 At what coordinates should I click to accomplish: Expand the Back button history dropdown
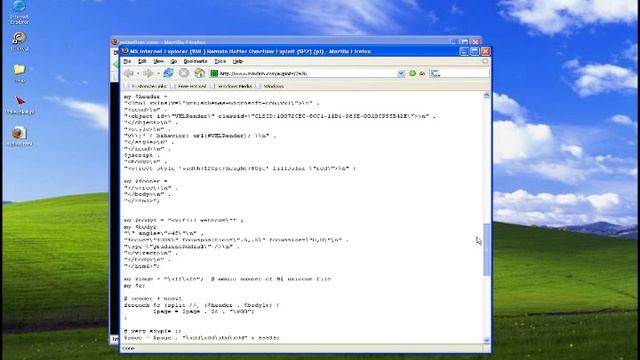(x=138, y=73)
